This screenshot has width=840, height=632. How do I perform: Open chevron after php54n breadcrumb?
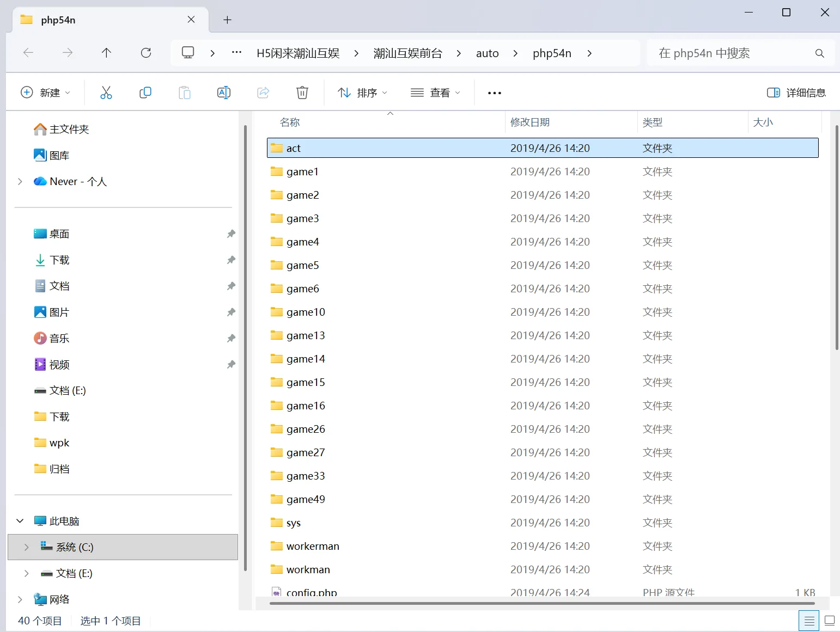click(x=589, y=53)
